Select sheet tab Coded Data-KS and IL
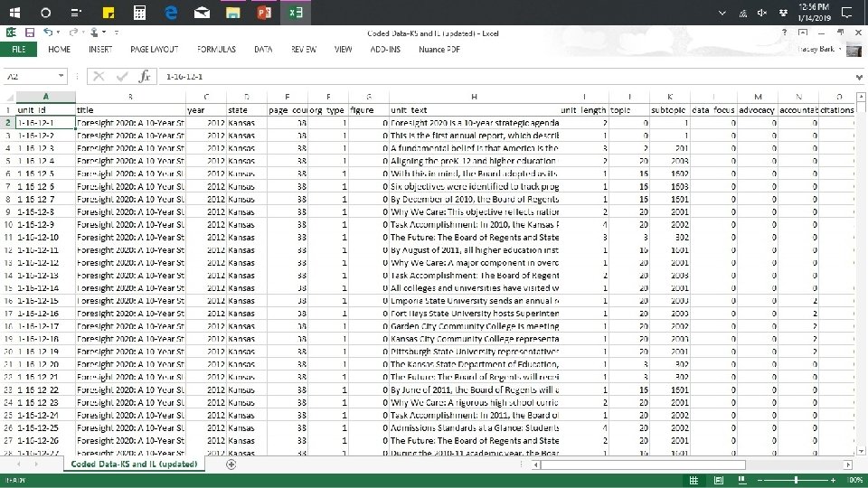This screenshot has height=488, width=868. [134, 465]
